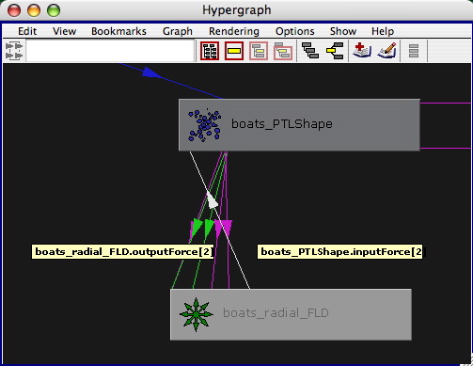Open the Bookmarks menu
The image size is (473, 366).
pos(119,31)
